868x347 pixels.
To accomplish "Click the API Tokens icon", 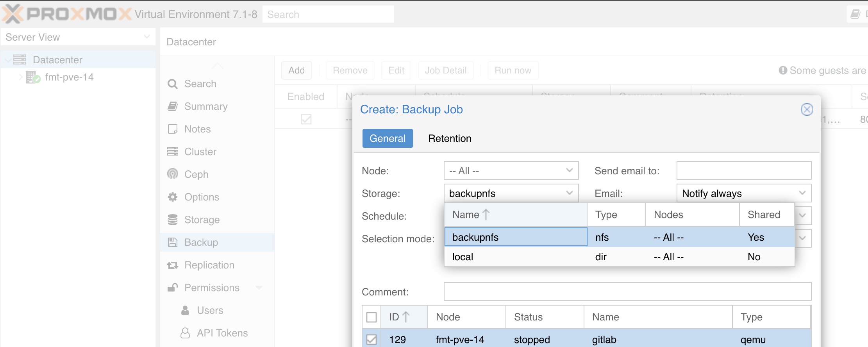I will tap(185, 333).
